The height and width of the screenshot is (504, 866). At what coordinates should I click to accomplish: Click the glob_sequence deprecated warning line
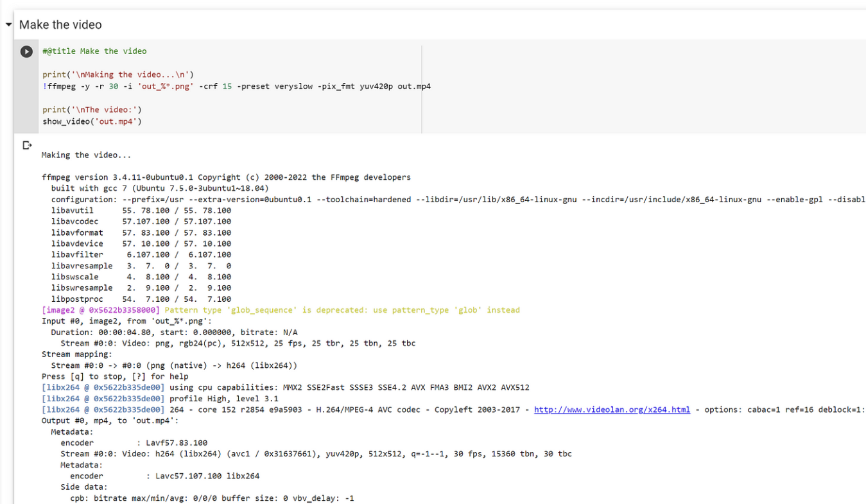coord(281,310)
